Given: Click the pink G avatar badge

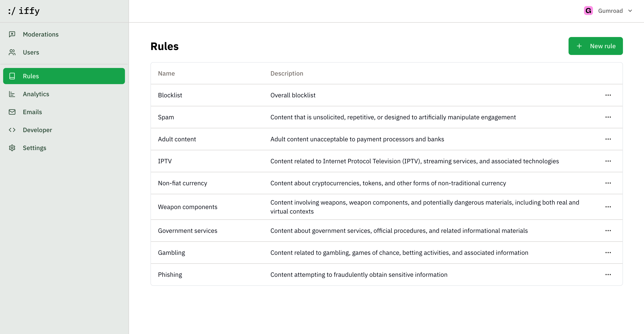Looking at the screenshot, I should coord(588,11).
